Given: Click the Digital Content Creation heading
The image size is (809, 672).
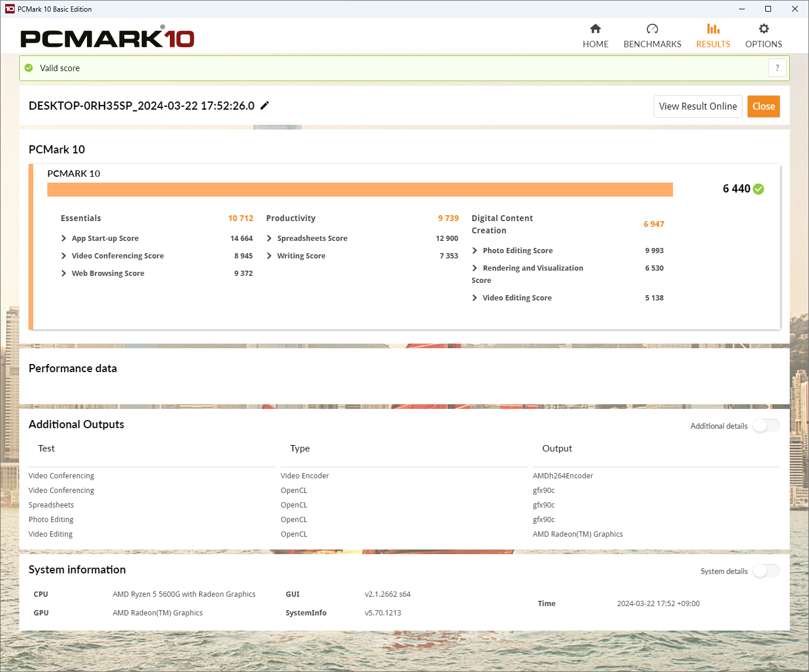Looking at the screenshot, I should click(502, 224).
